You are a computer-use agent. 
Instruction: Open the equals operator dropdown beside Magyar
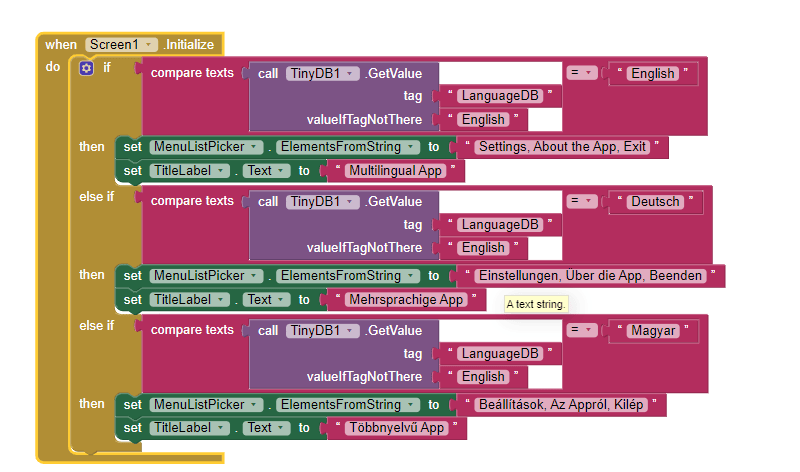point(582,330)
